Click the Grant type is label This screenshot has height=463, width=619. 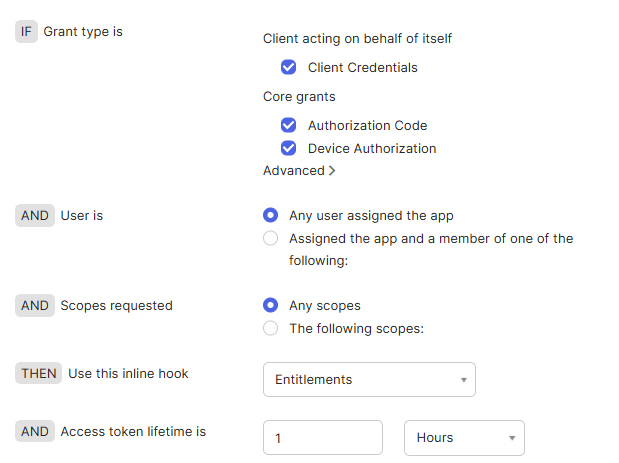[83, 32]
